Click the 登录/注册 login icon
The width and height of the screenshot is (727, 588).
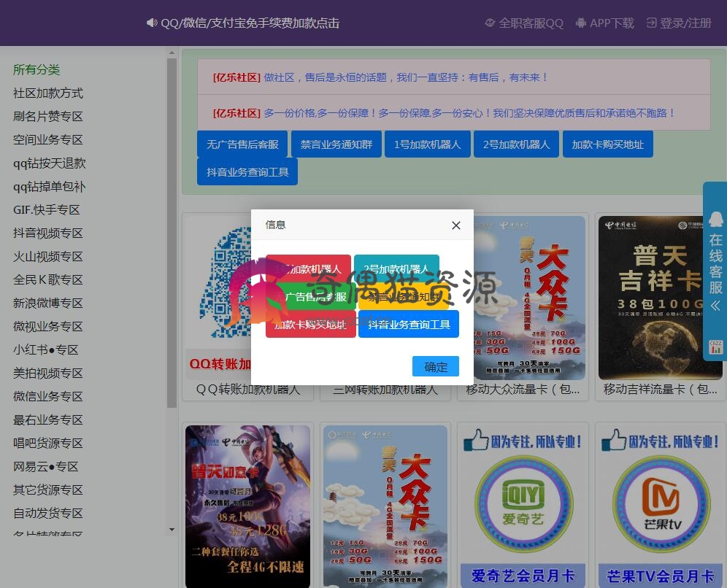click(x=652, y=23)
